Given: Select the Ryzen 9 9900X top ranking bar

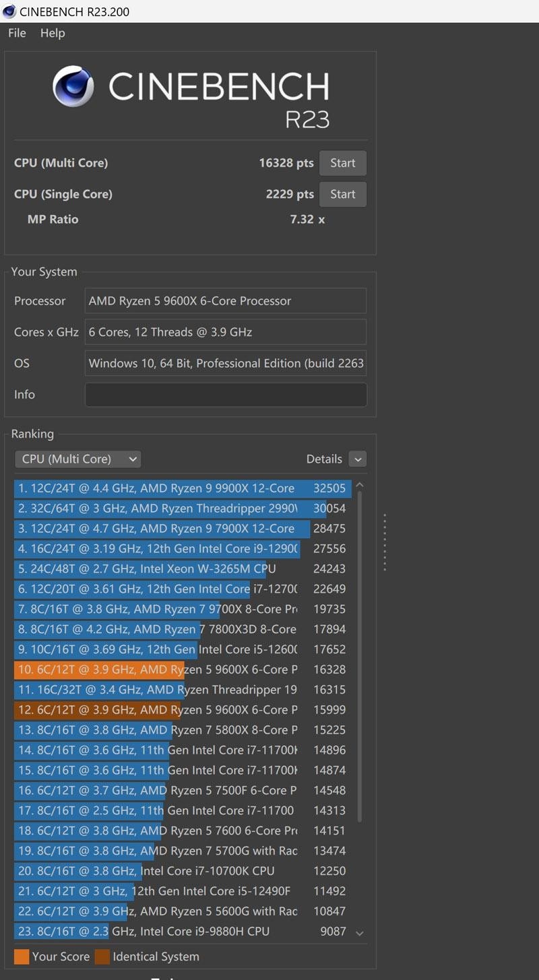Looking at the screenshot, I should 182,488.
